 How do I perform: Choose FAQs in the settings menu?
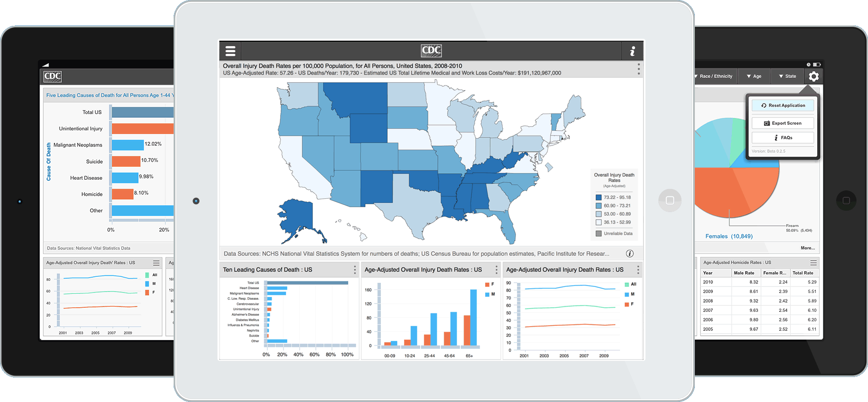coord(783,138)
